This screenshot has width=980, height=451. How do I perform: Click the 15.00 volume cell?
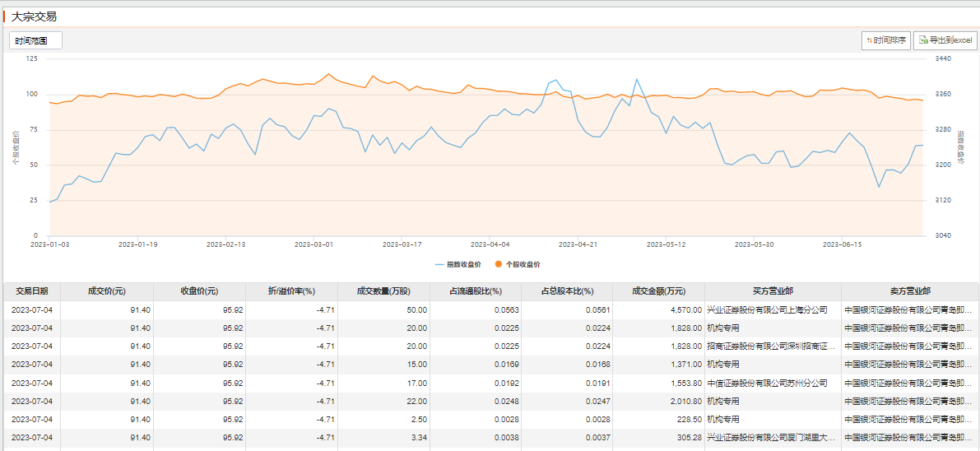pyautogui.click(x=383, y=365)
